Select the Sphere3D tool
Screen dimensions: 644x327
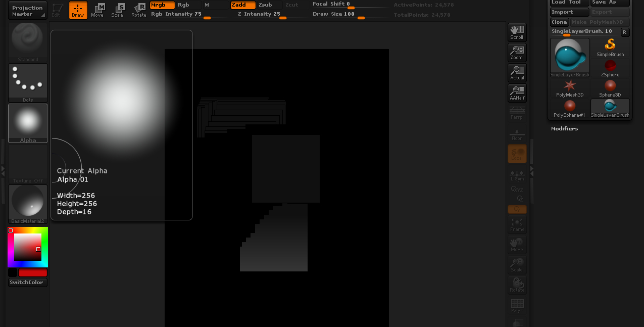tap(610, 88)
